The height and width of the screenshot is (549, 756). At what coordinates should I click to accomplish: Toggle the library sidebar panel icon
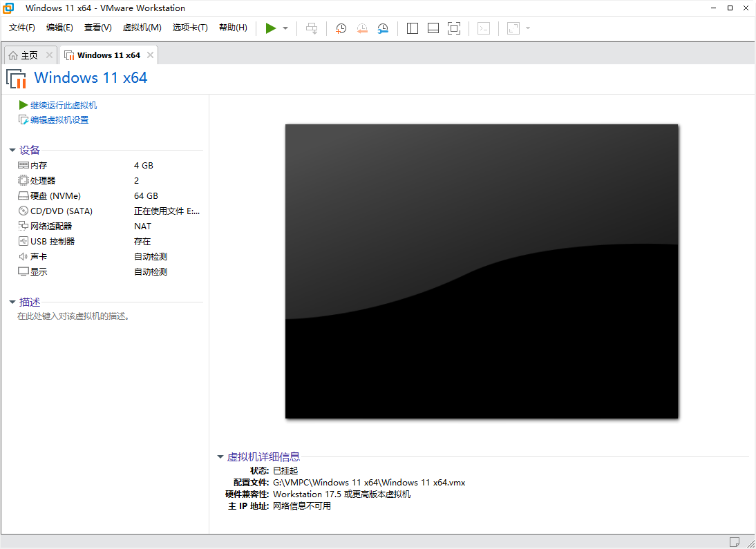point(413,28)
